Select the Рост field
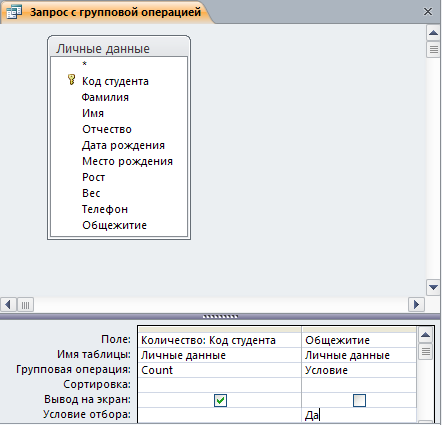Image resolution: width=442 pixels, height=425 pixels. click(x=93, y=177)
